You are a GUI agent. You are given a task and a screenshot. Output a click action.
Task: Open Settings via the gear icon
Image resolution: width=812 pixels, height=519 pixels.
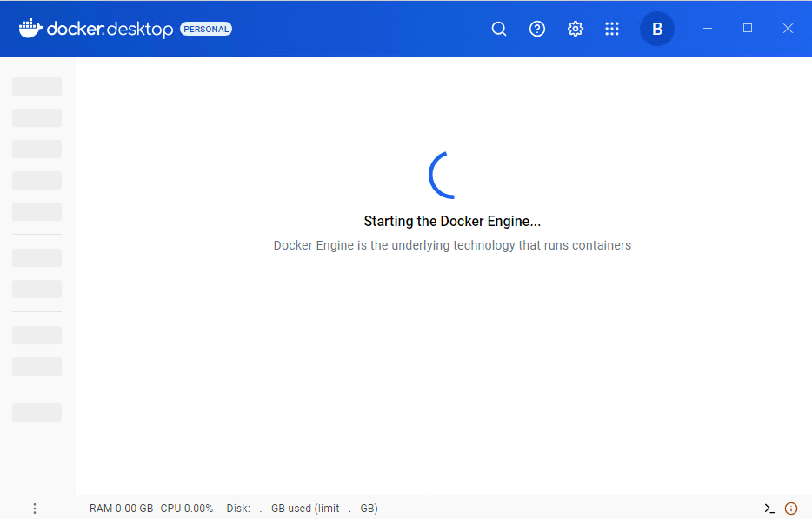pyautogui.click(x=575, y=29)
